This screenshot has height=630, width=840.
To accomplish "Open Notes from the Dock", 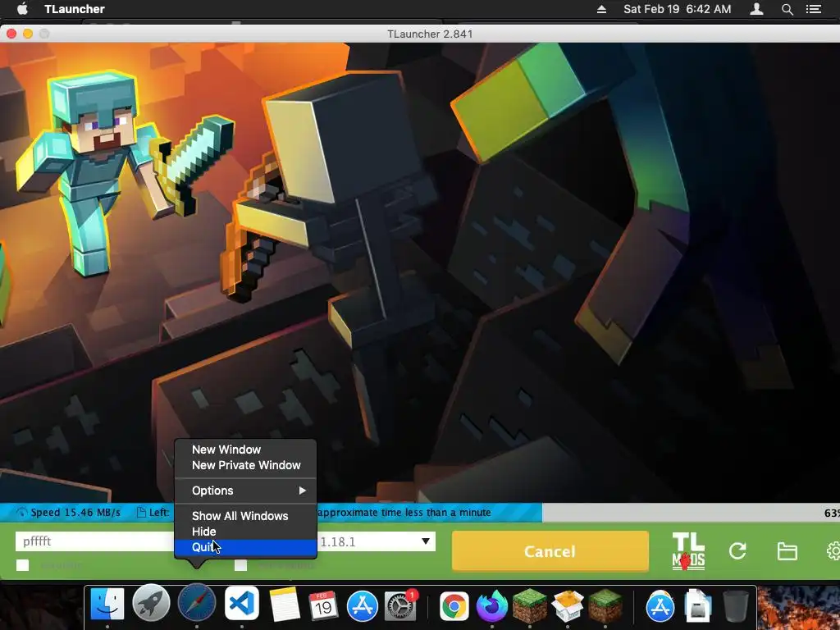I will (x=284, y=605).
